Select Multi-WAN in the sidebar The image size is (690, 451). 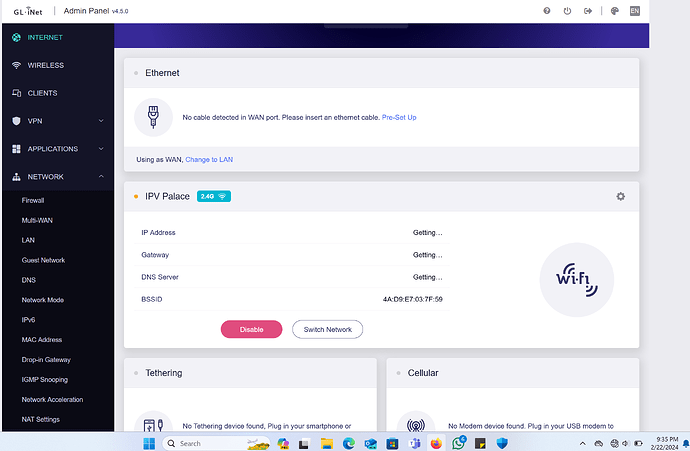(37, 220)
